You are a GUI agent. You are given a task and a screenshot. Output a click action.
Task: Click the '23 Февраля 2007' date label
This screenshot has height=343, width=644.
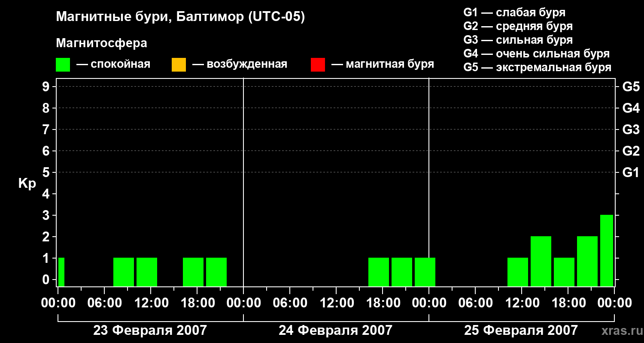[x=150, y=331]
